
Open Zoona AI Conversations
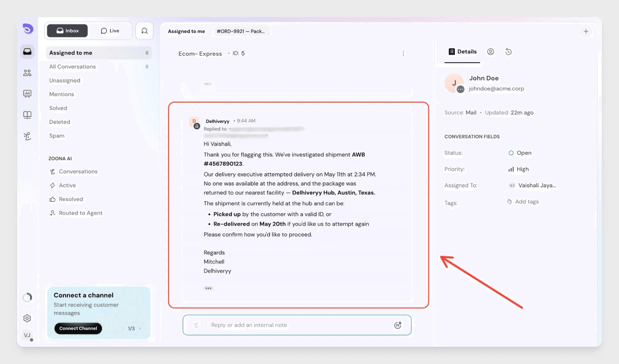tap(74, 172)
